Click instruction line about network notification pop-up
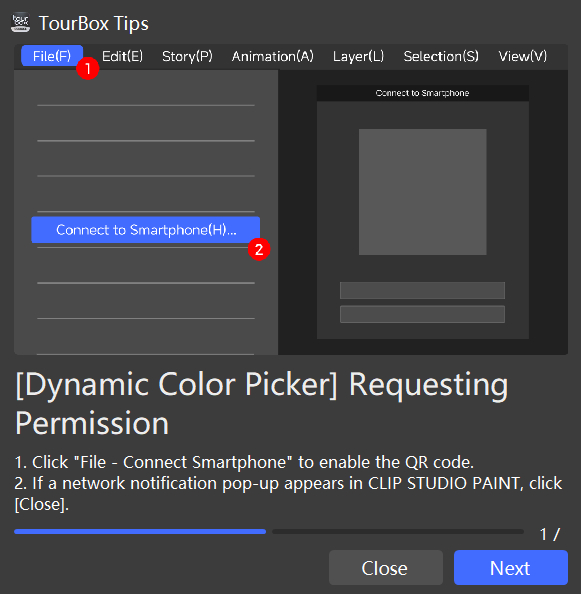Screen dimensions: 581x594 (288, 494)
